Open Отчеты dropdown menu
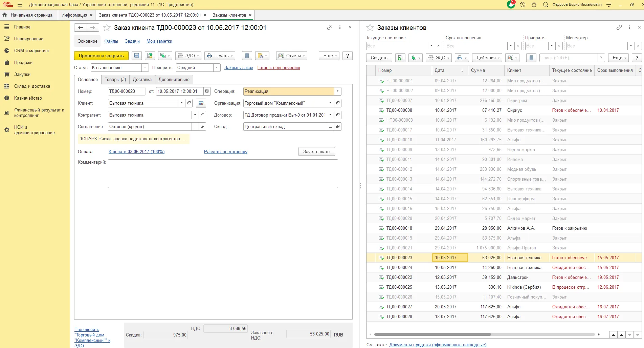The height and width of the screenshot is (348, 644). (x=292, y=56)
